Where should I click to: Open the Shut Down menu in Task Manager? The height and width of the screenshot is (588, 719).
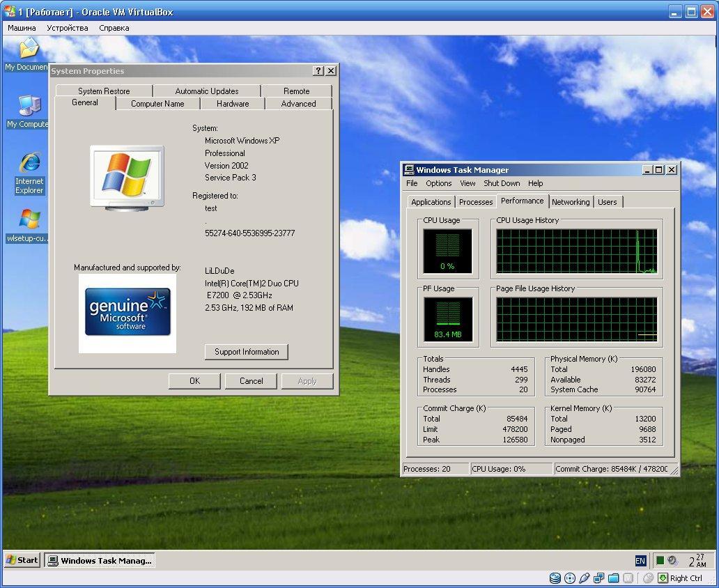click(x=502, y=183)
